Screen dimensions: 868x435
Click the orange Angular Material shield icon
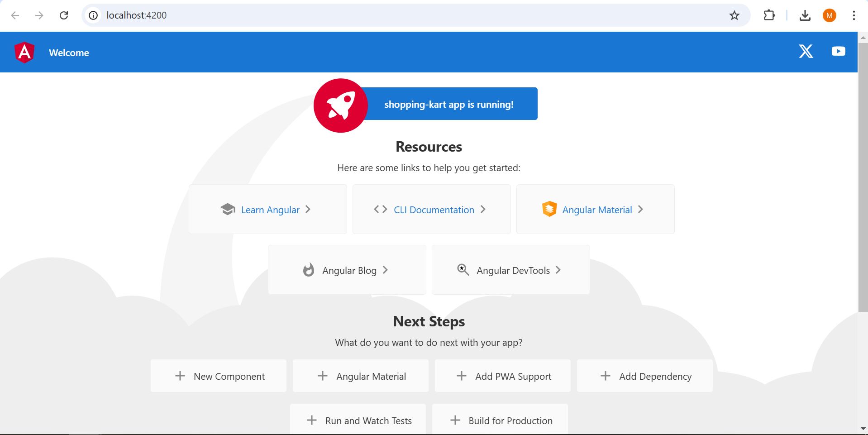(x=549, y=209)
